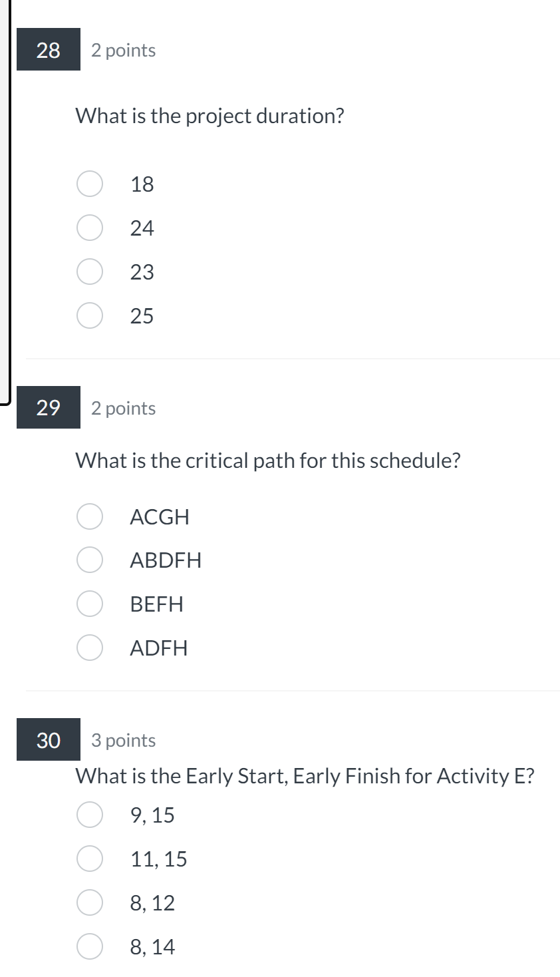This screenshot has height=977, width=560.
Task: Select the answer option 25 for question 28
Action: (89, 315)
